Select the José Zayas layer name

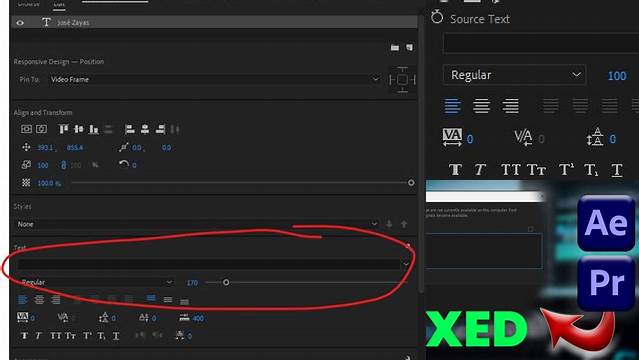click(73, 23)
